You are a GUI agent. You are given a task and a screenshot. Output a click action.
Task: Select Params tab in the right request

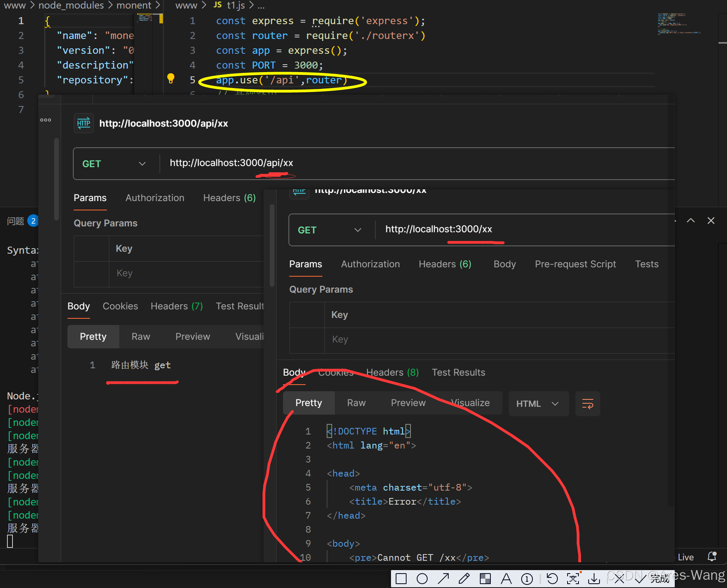(x=306, y=264)
